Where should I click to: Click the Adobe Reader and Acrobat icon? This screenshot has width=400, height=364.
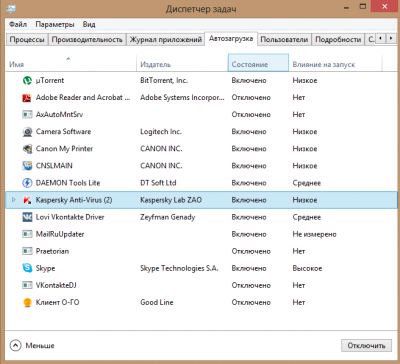[27, 98]
